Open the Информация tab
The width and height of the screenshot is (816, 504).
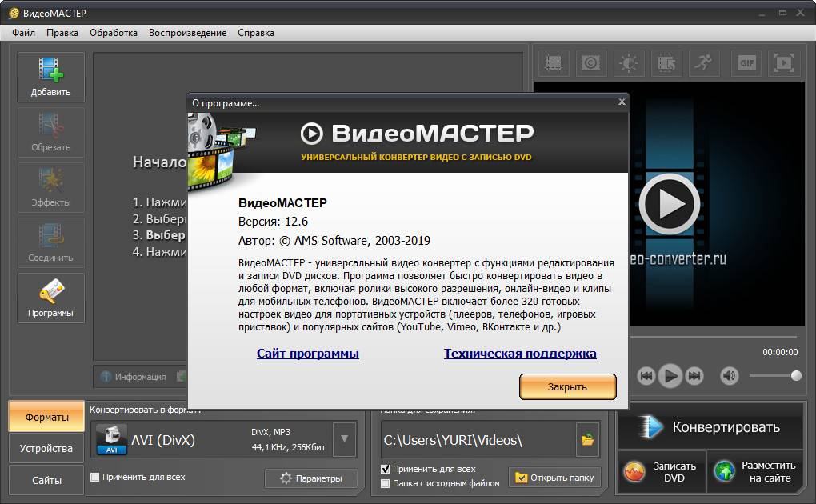[x=134, y=377]
